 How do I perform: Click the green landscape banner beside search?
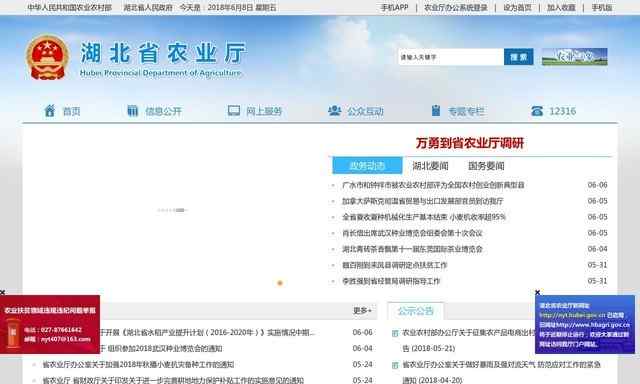575,57
